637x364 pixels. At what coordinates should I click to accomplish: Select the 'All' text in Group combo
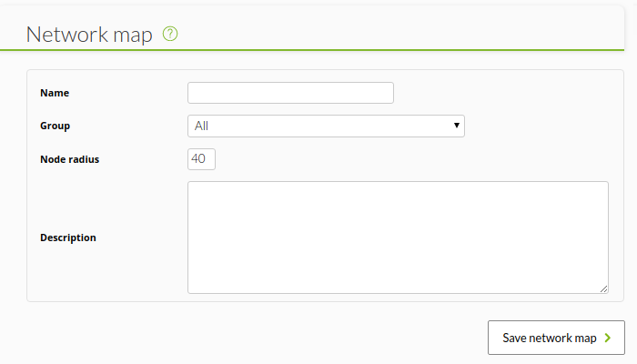(x=201, y=126)
